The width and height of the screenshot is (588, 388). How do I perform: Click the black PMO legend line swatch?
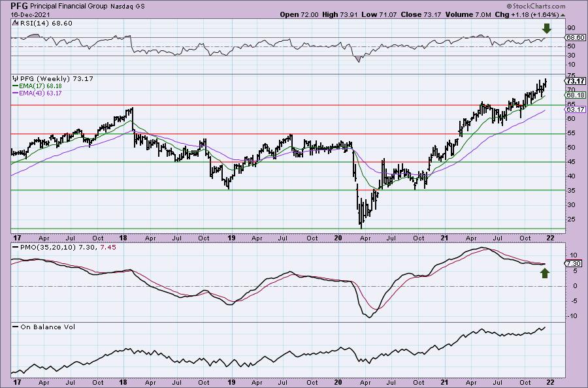[x=16, y=248]
